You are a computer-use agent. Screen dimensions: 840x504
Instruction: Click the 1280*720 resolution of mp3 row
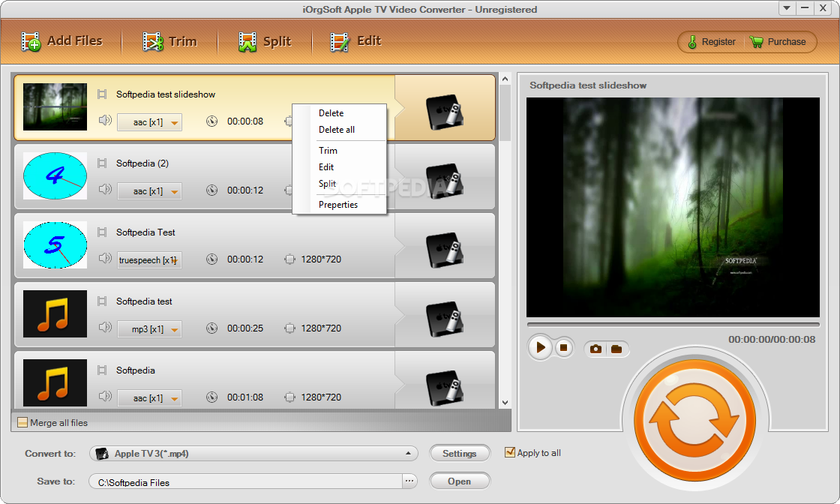point(321,328)
